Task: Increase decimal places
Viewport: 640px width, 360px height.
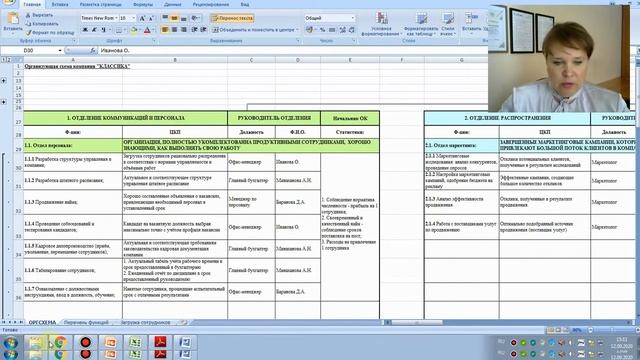Action: click(x=342, y=30)
